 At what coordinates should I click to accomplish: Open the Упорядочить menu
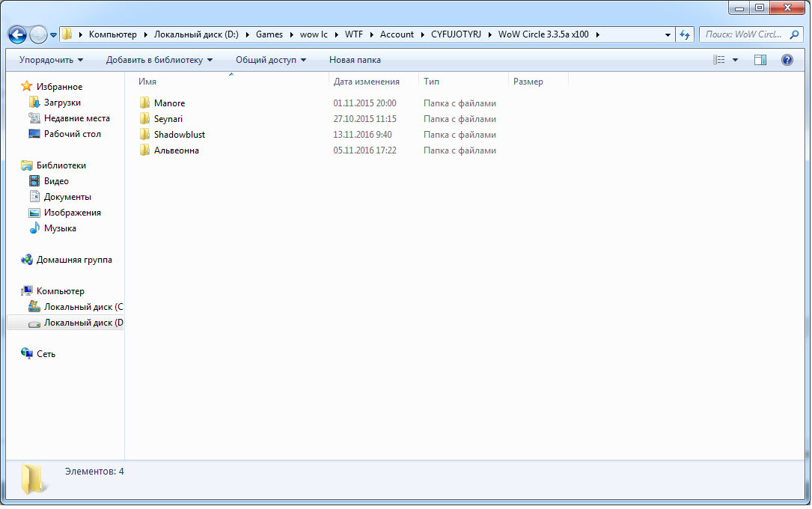coord(51,60)
